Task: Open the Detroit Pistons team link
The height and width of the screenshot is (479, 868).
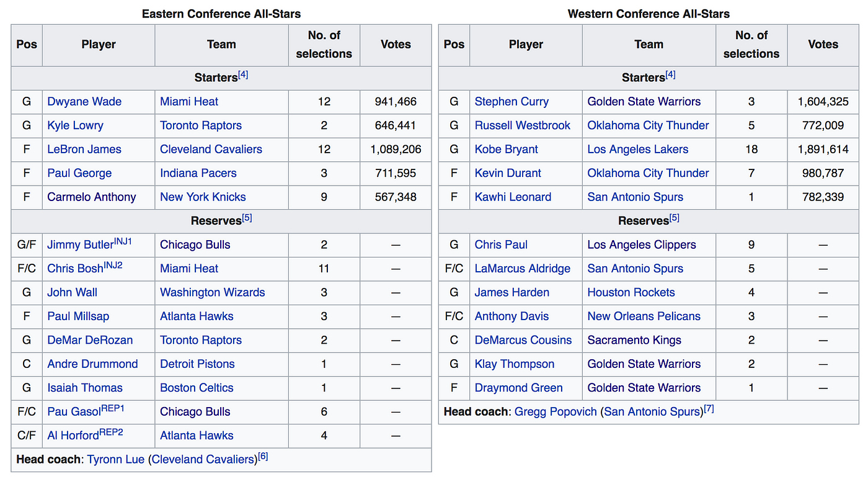Action: click(x=197, y=364)
